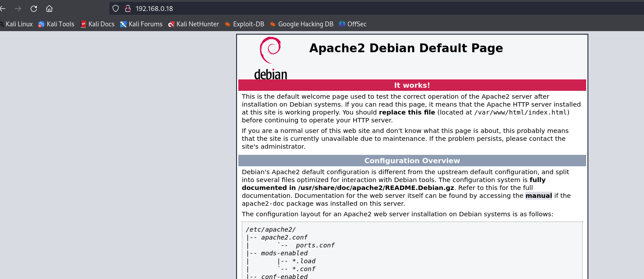Viewport: 644px width, 279px height.
Task: Click the Debian swirl logo image
Action: tap(270, 58)
